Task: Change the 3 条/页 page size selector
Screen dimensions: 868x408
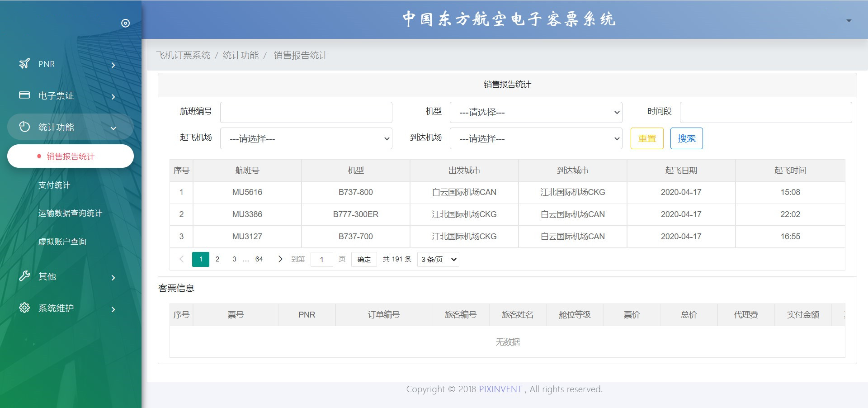Action: tap(438, 259)
